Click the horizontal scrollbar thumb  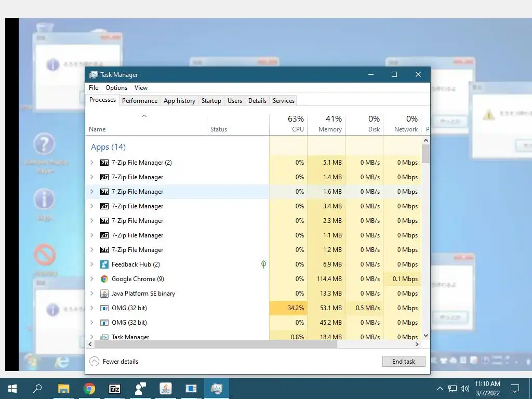216,344
